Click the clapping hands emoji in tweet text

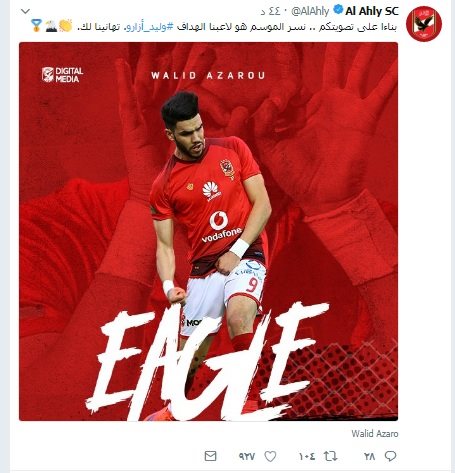pos(65,26)
